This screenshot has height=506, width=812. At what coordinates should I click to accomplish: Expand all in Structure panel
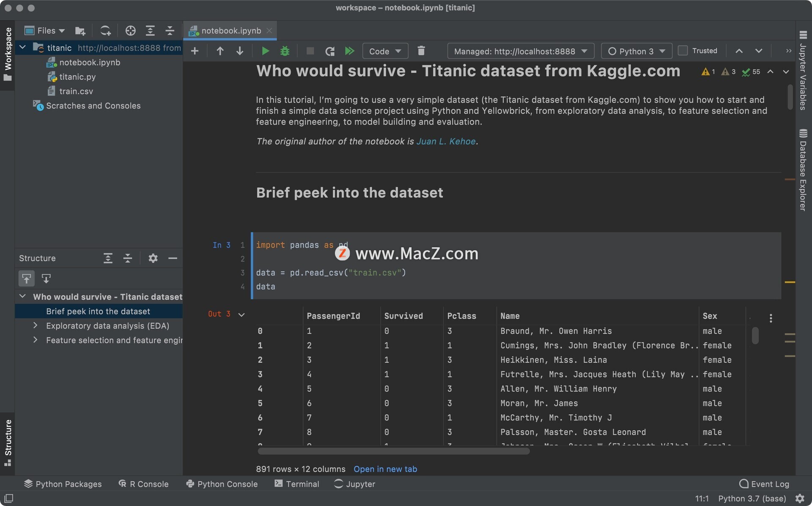[x=108, y=258]
